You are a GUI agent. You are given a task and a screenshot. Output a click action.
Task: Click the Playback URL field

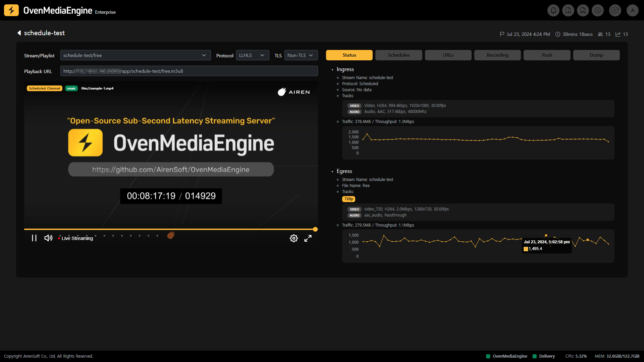(x=189, y=71)
